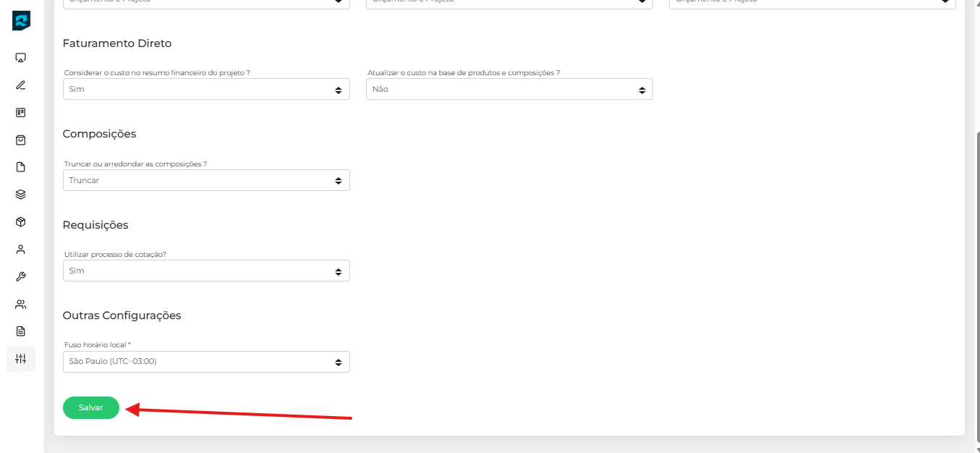Click the multiple users icon in sidebar
This screenshot has width=980, height=453.
click(21, 305)
